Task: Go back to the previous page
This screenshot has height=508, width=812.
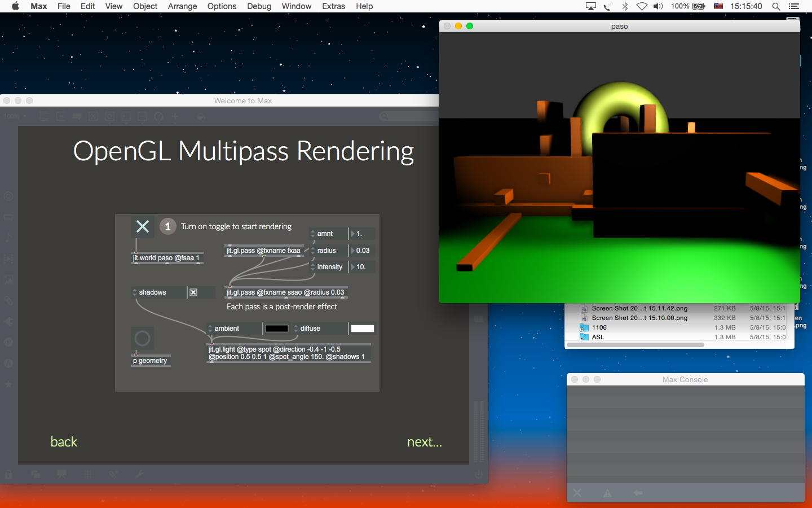Action: pyautogui.click(x=64, y=442)
